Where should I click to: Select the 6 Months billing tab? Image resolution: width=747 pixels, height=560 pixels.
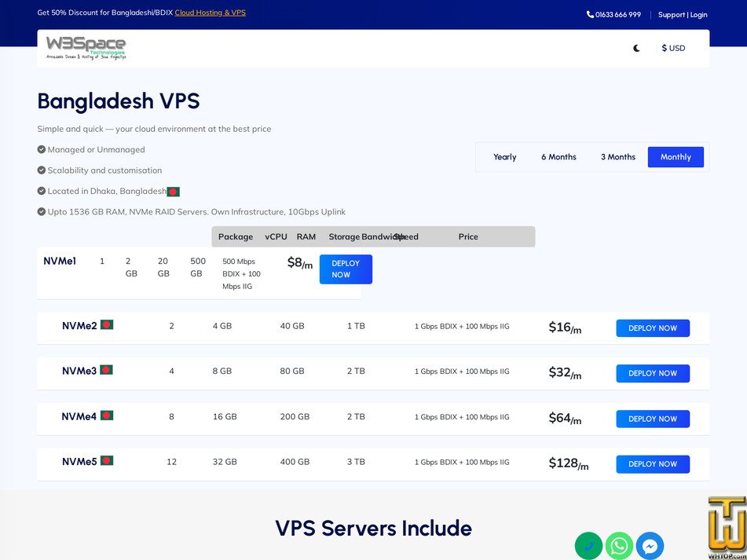(x=558, y=157)
